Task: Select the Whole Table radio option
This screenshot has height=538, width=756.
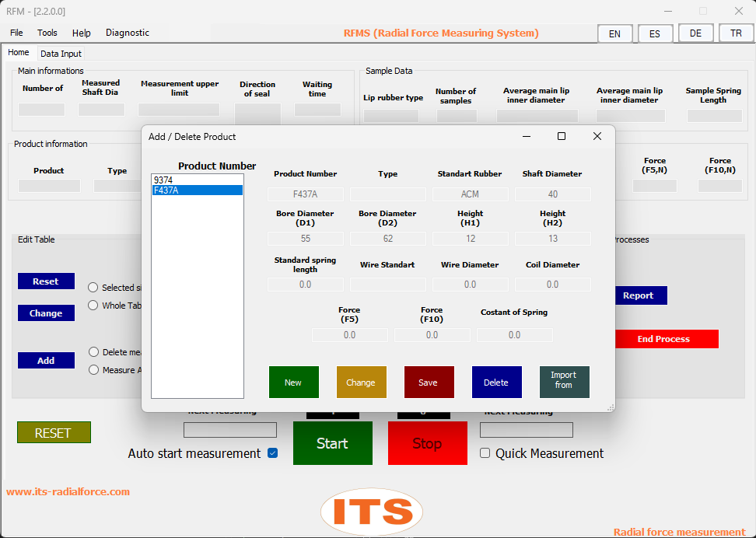Action: (93, 306)
